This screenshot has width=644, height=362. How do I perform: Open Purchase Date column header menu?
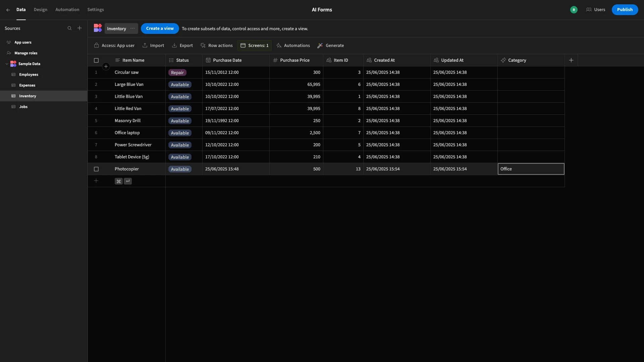(x=236, y=60)
